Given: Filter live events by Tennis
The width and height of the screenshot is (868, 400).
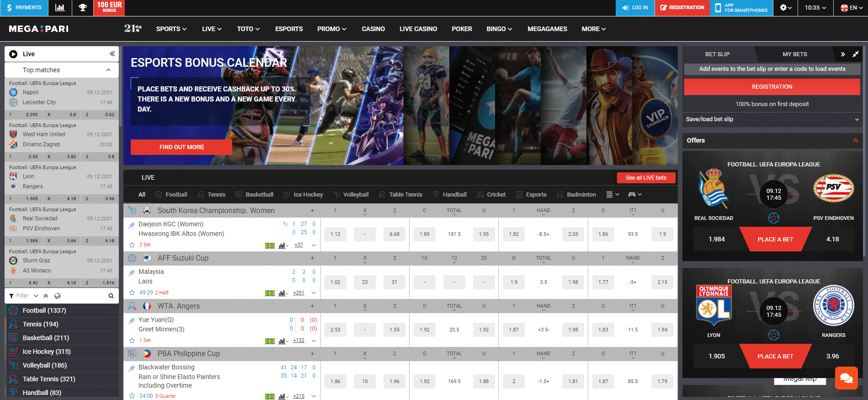Looking at the screenshot, I should click(x=211, y=194).
